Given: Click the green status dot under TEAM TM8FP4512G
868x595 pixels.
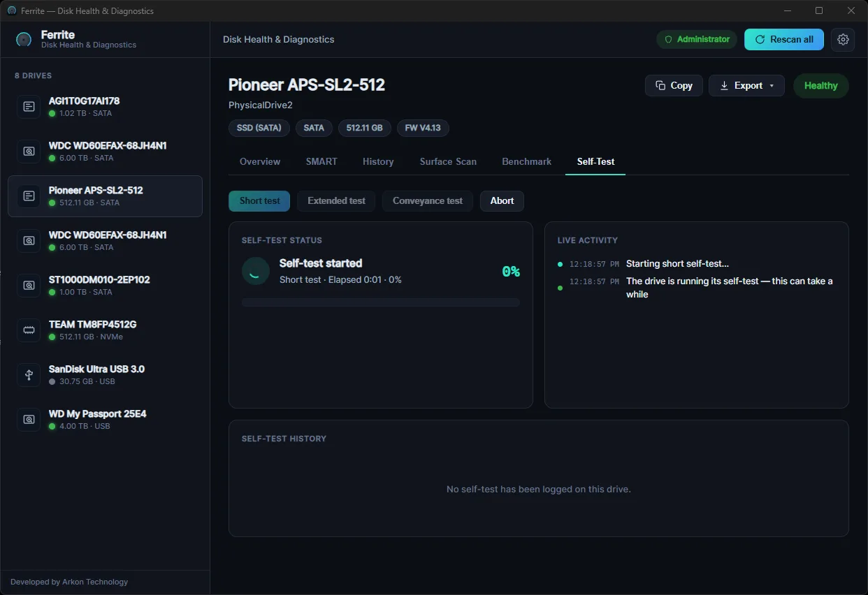Looking at the screenshot, I should click(x=52, y=337).
